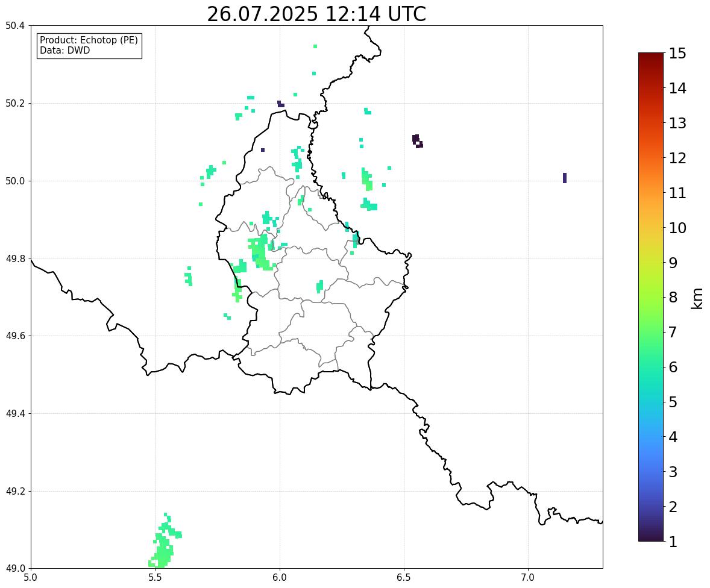Viewport: 710px width, 588px height.
Task: Click the latitude axis label 50.2
Action: pos(15,103)
